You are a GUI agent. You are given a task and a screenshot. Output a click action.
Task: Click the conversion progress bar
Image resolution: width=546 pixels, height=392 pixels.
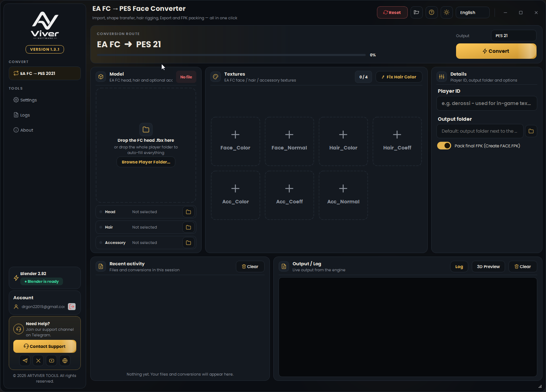[x=231, y=55]
